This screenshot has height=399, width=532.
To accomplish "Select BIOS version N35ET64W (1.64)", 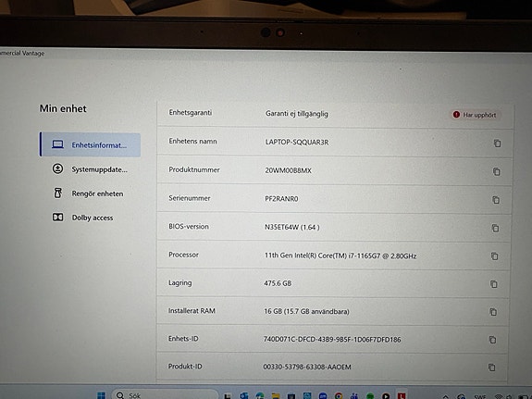I will pos(291,227).
